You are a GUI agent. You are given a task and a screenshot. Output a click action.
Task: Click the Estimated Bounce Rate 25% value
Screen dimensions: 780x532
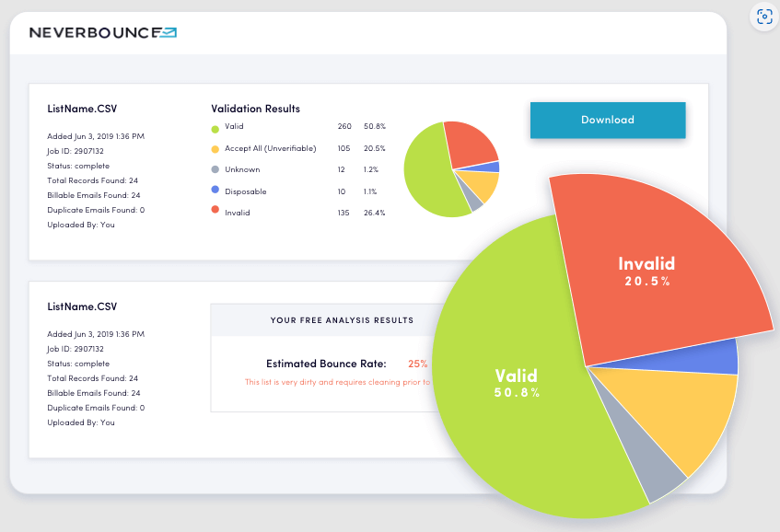pos(418,364)
